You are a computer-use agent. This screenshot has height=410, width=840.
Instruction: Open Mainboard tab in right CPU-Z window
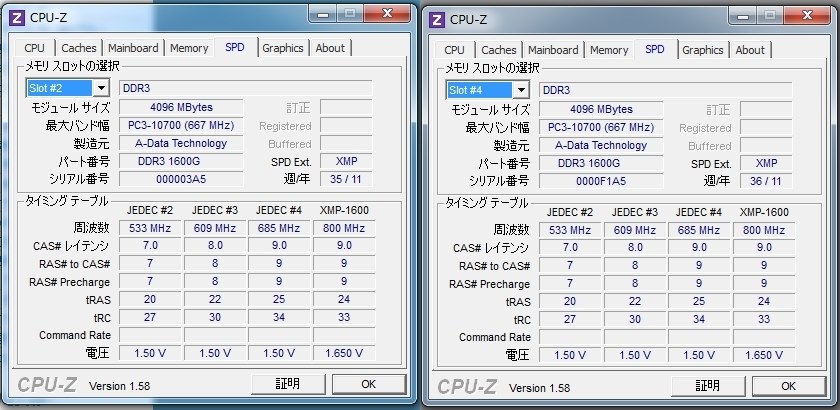pyautogui.click(x=553, y=50)
